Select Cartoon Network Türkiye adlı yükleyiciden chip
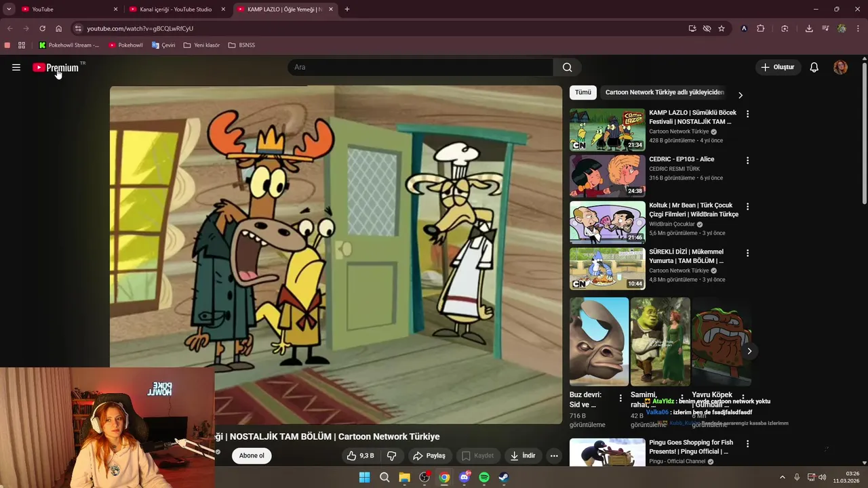 (x=665, y=92)
